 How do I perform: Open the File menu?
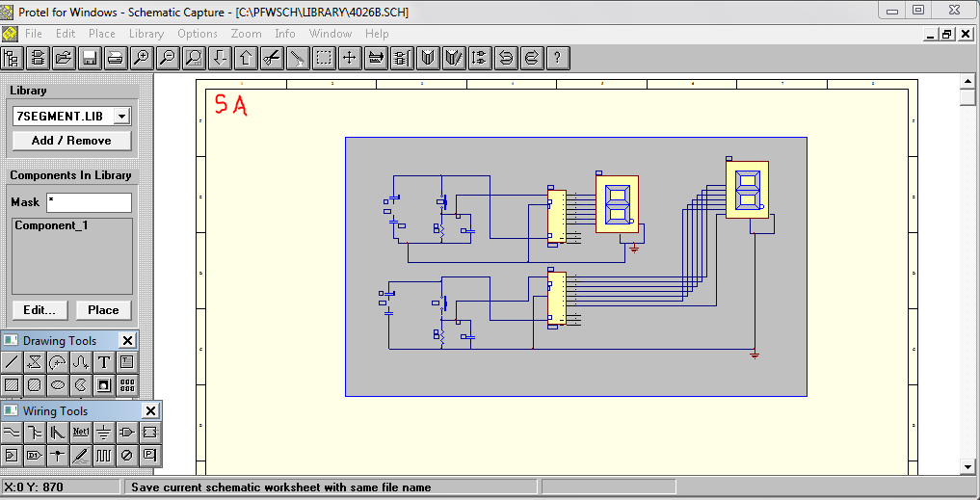(x=33, y=34)
